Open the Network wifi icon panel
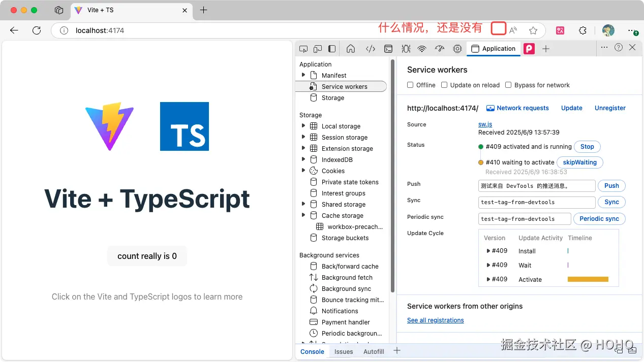Viewport: 644px width, 362px height. (422, 49)
